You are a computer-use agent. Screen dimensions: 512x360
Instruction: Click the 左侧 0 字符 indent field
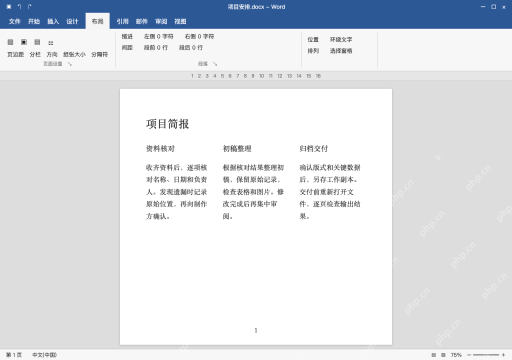pyautogui.click(x=158, y=36)
